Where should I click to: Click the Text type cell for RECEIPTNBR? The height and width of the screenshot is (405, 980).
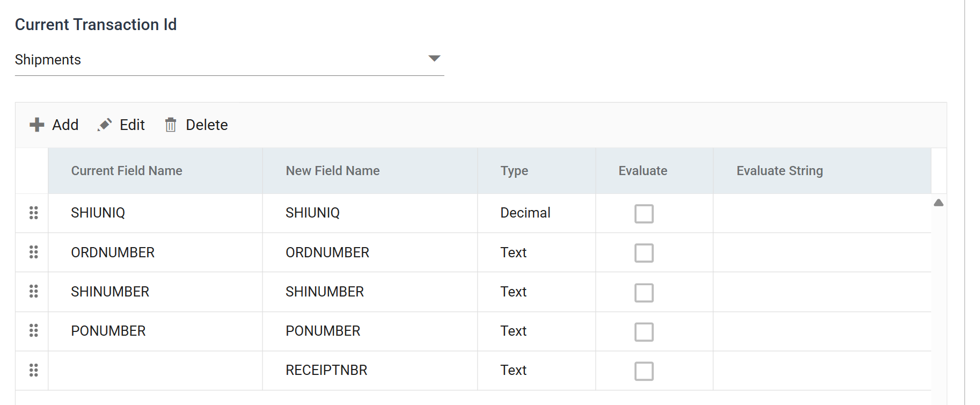coord(537,370)
